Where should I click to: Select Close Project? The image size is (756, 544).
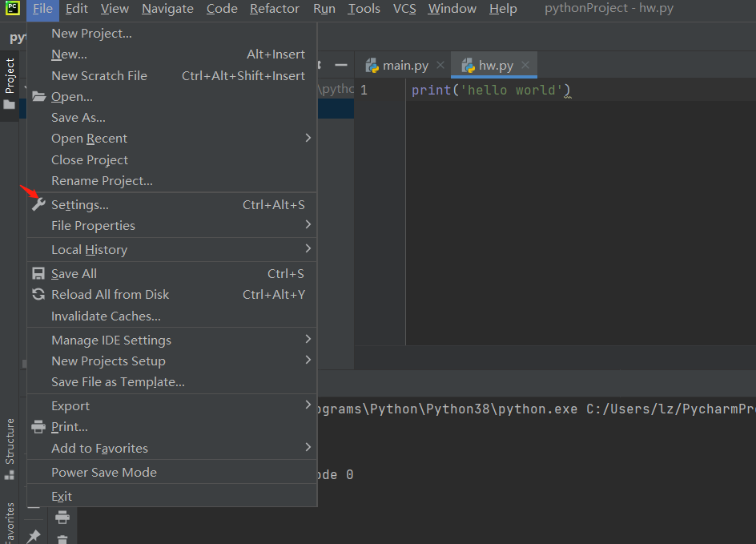pyautogui.click(x=171, y=159)
